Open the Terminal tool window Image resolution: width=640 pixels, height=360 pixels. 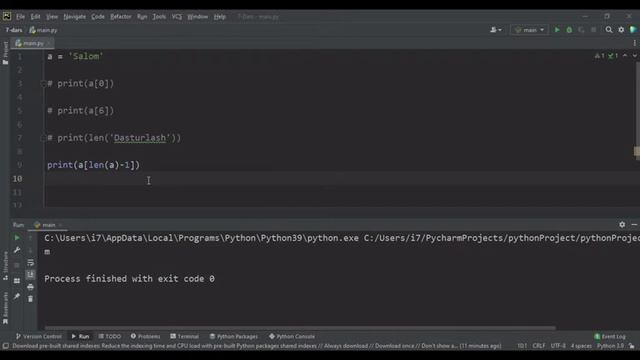184,336
